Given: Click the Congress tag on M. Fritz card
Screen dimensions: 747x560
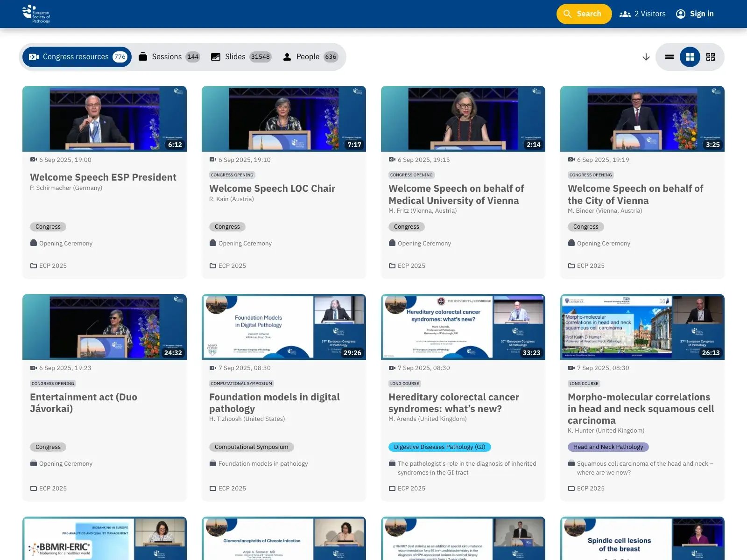Looking at the screenshot, I should pyautogui.click(x=407, y=227).
